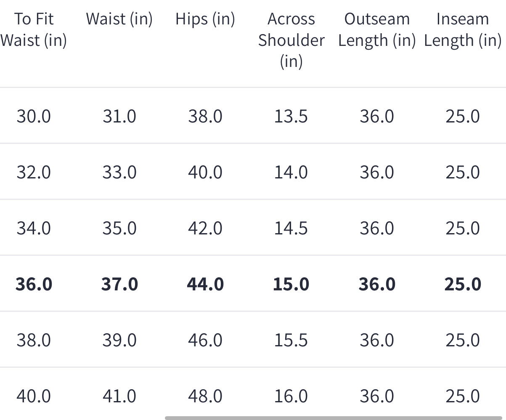Click the bold 15.0 Across Shoulder value
Image resolution: width=506 pixels, height=420 pixels.
291,284
